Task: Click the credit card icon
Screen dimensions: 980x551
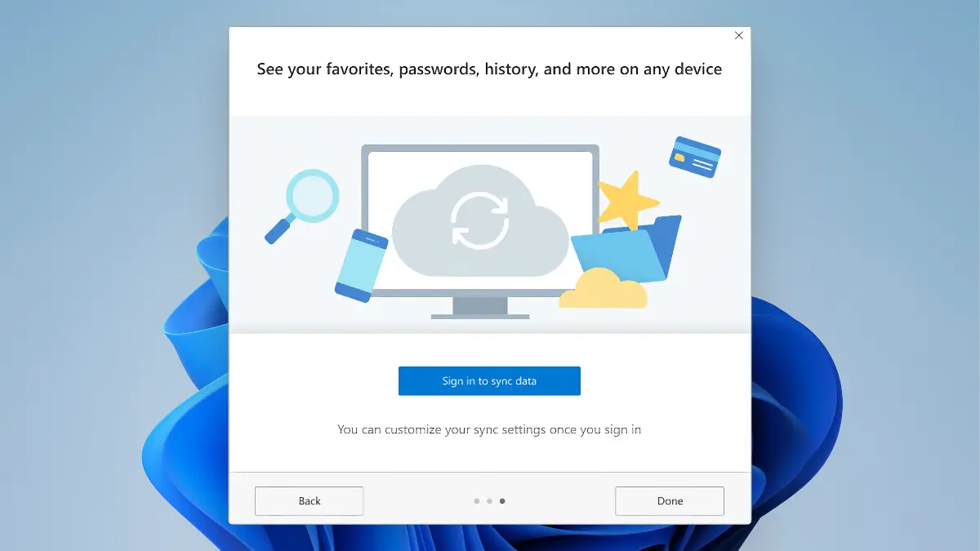Action: pyautogui.click(x=695, y=157)
